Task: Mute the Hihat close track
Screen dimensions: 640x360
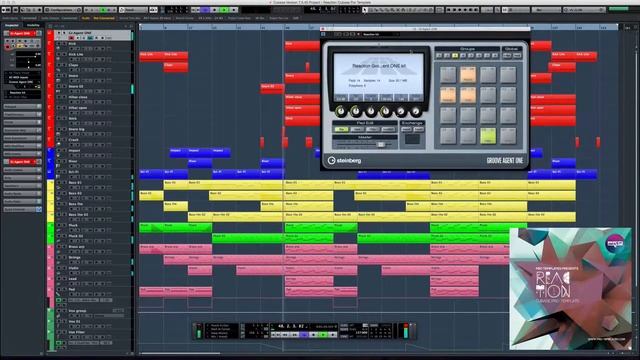Action: click(x=58, y=97)
